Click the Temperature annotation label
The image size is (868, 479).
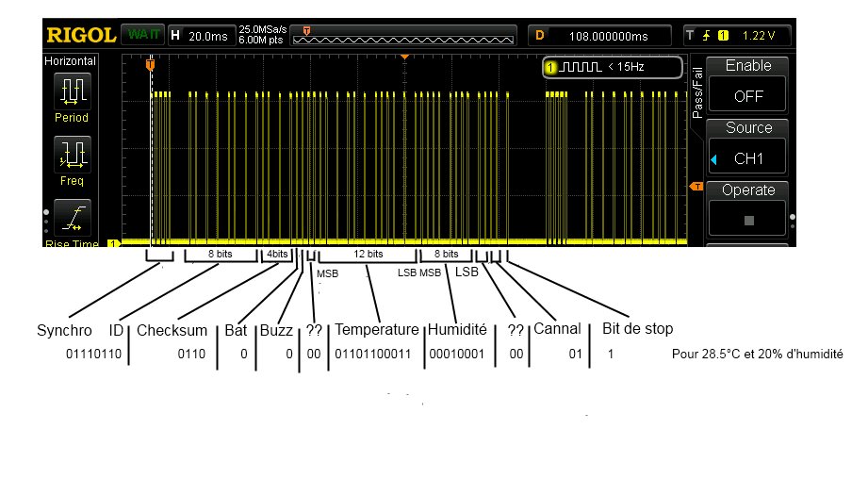pos(376,330)
